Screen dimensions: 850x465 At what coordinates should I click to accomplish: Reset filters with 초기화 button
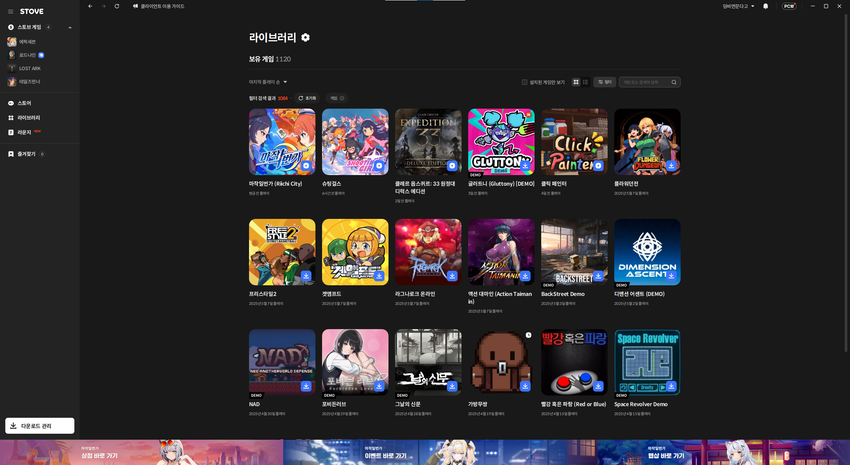pos(307,98)
